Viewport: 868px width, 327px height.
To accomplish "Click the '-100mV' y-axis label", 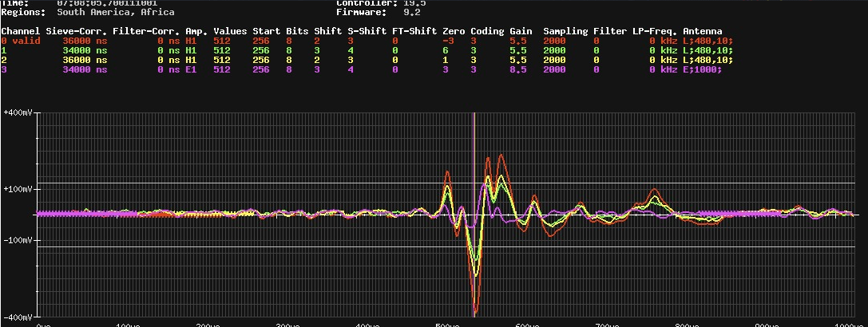I will [18, 240].
